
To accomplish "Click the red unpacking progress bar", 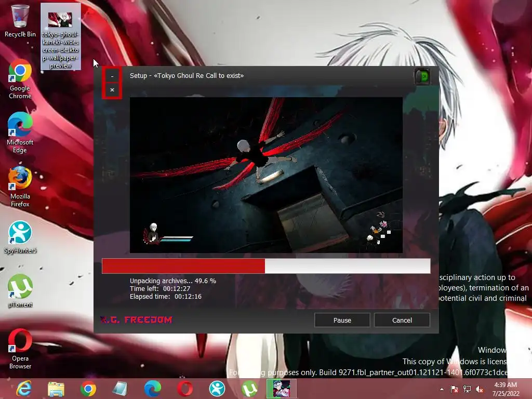I will click(266, 265).
